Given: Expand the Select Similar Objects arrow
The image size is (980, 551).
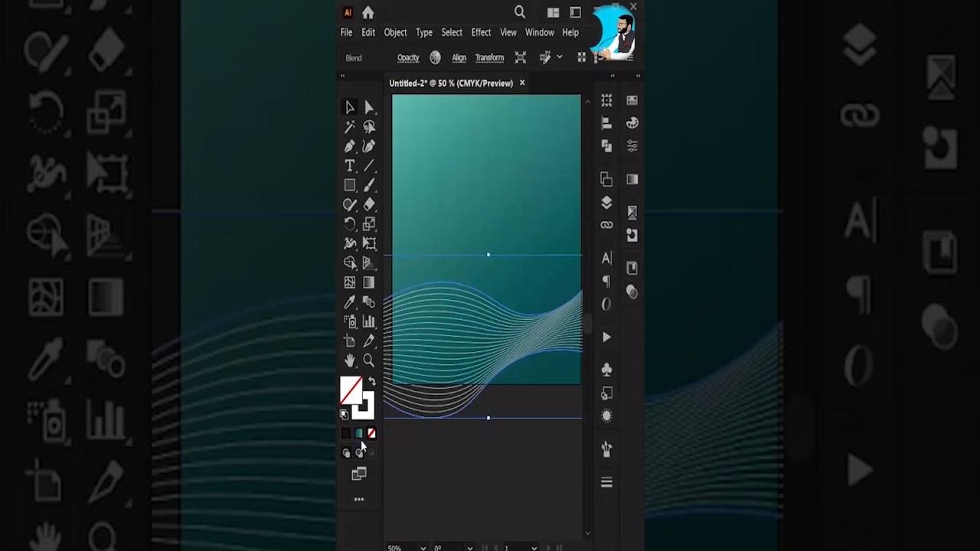Looking at the screenshot, I should tap(560, 57).
